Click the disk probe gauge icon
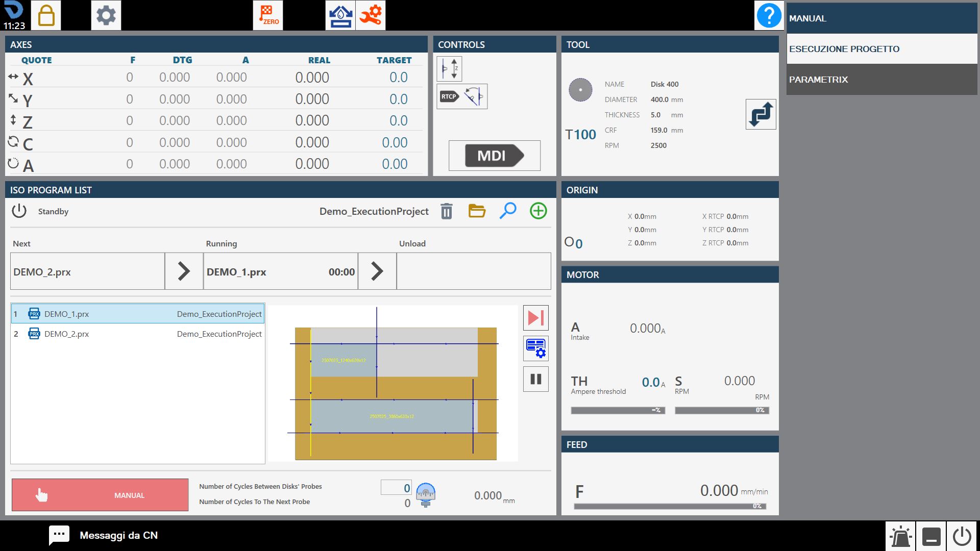This screenshot has width=980, height=551. [426, 494]
